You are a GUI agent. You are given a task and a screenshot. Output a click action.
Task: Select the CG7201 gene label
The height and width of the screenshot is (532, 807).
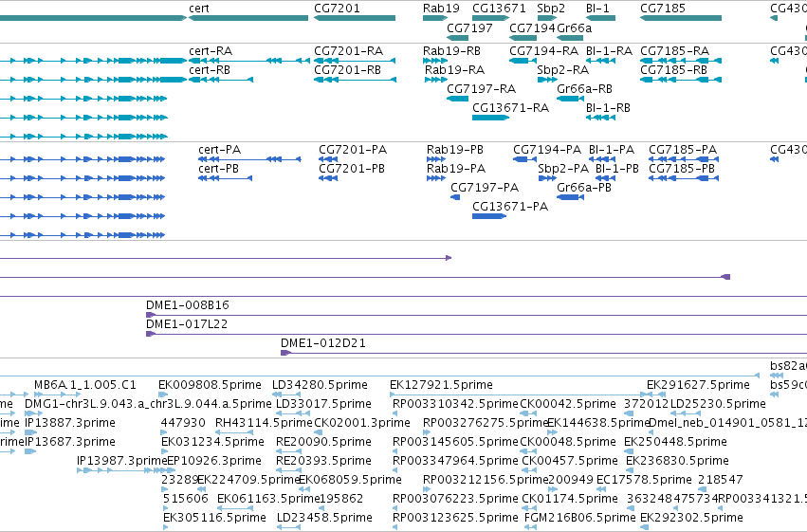point(337,9)
